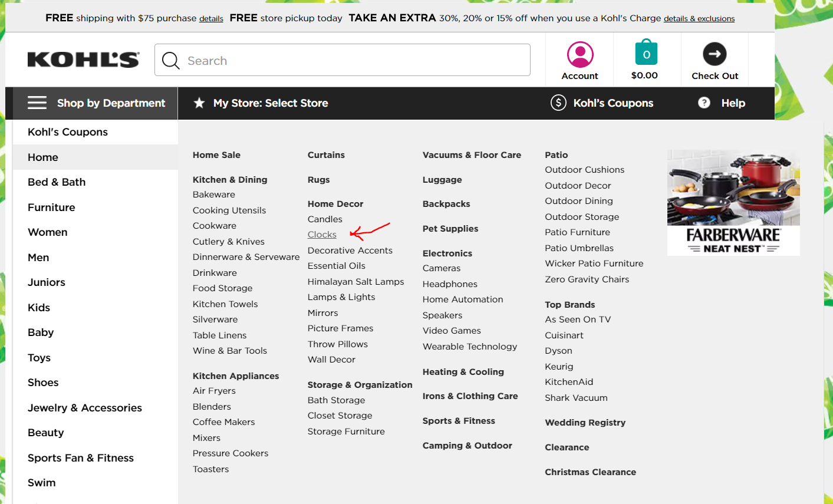Open Kohl's Coupons in sidebar

68,132
